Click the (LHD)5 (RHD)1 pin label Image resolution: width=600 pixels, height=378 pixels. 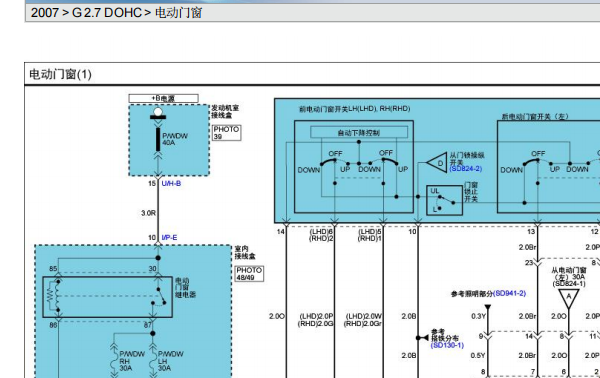pos(369,235)
